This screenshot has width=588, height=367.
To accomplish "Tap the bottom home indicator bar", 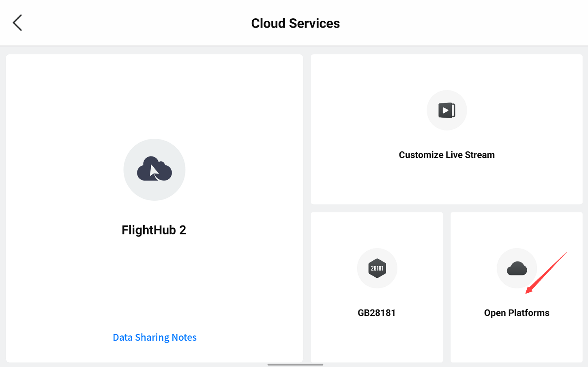I will 295,364.
